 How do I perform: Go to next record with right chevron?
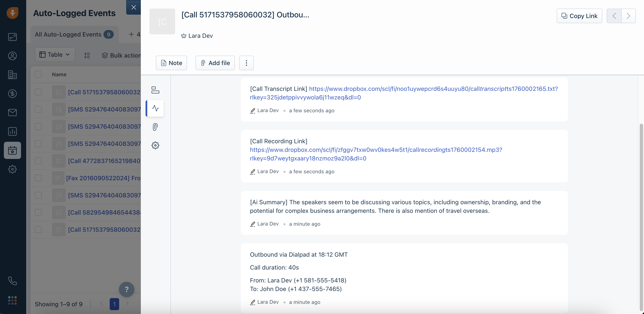point(628,16)
